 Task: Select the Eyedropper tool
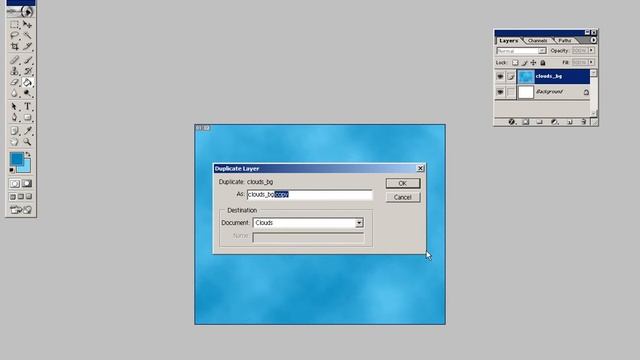27,131
